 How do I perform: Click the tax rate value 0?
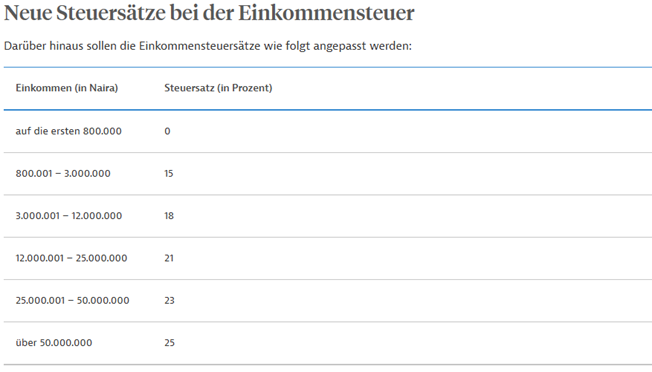tap(167, 131)
